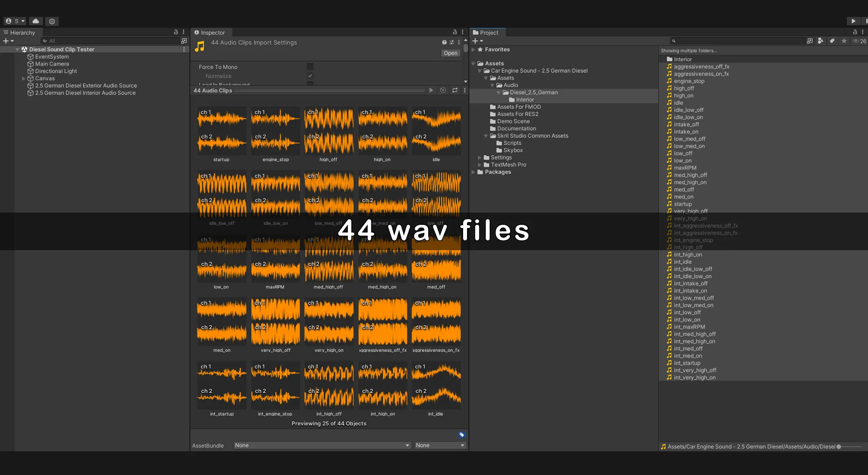Click the favorites star icon in Project toolbar
This screenshot has height=475, width=868.
pyautogui.click(x=844, y=41)
